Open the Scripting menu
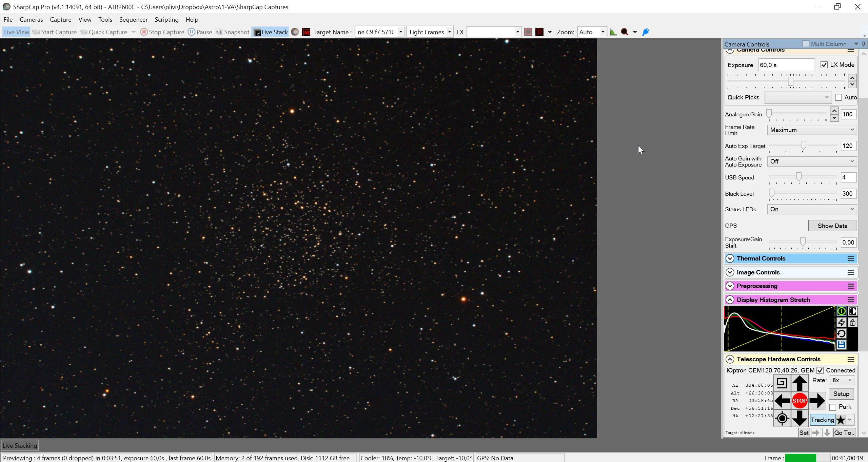The width and height of the screenshot is (868, 462). [x=166, y=20]
